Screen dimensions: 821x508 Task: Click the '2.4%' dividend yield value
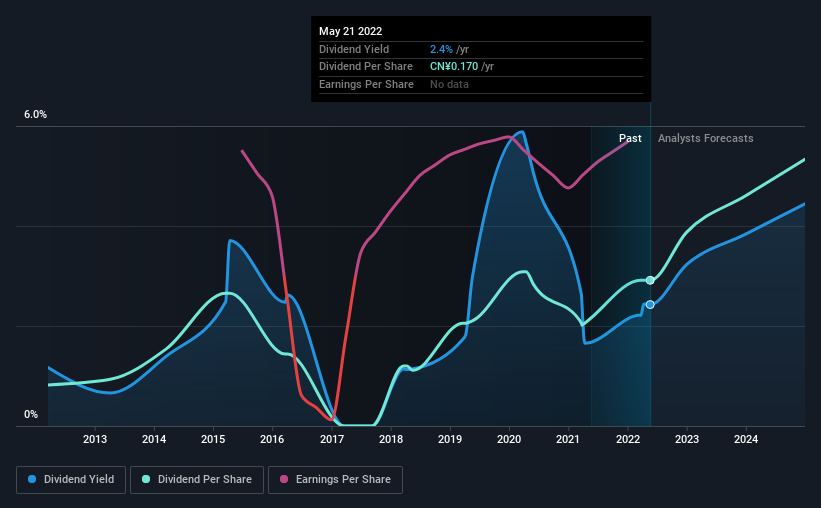441,49
